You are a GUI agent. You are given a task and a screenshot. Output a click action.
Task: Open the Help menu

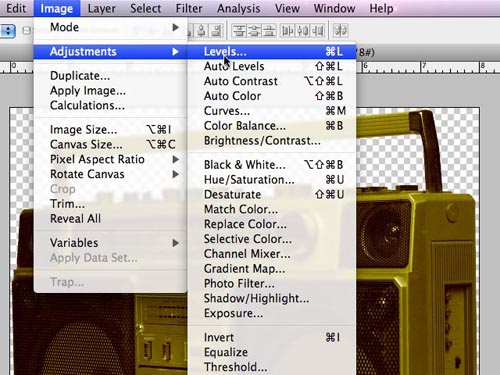(x=381, y=8)
